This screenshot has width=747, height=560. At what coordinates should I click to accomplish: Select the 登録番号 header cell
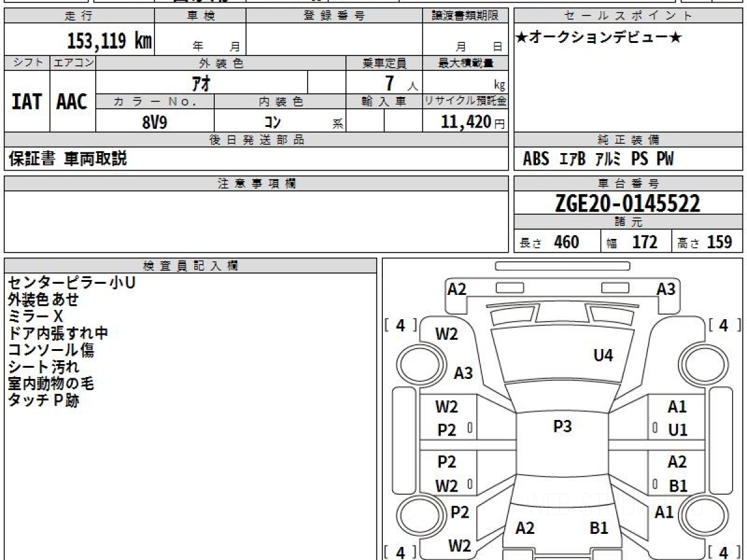(334, 16)
